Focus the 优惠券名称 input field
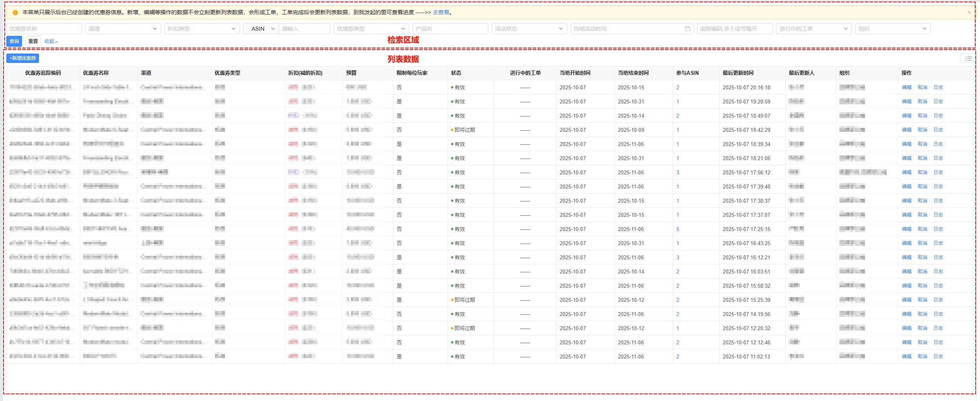Viewport: 980px width, 401px height. pos(44,29)
